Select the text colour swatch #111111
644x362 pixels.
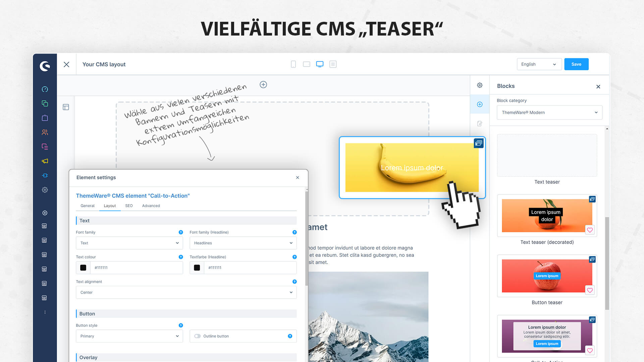(x=83, y=267)
